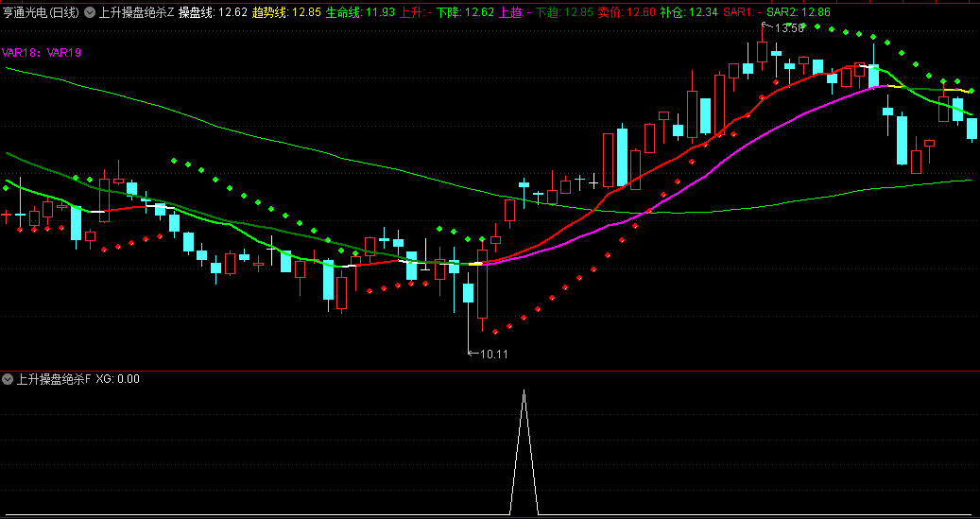Select the 趋势线: 12.85 value label
This screenshot has height=519, width=980.
point(287,12)
